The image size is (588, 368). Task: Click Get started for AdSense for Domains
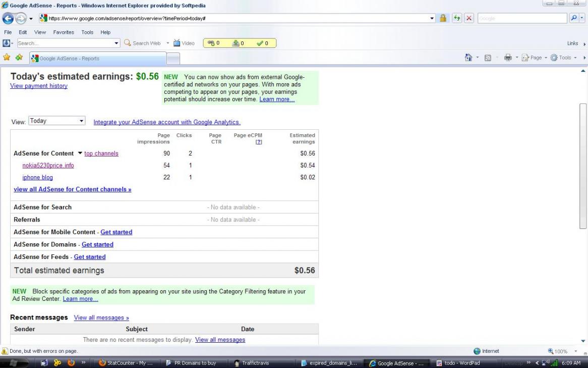point(97,244)
